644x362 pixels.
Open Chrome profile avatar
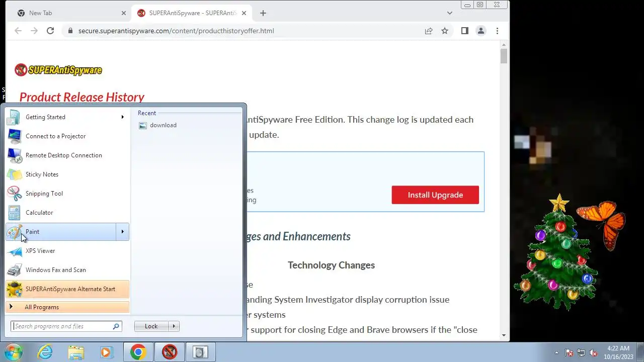click(x=481, y=31)
